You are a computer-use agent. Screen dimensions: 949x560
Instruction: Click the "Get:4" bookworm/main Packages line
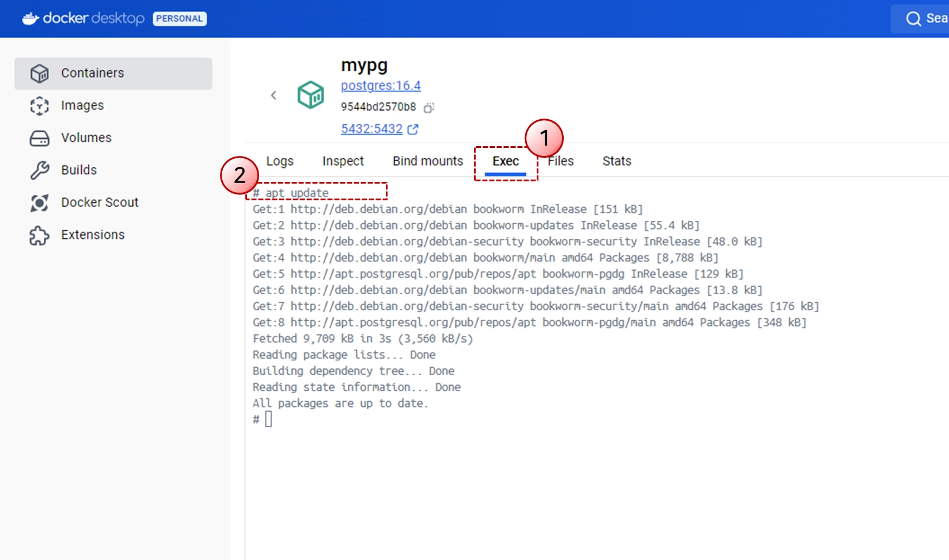click(x=485, y=257)
